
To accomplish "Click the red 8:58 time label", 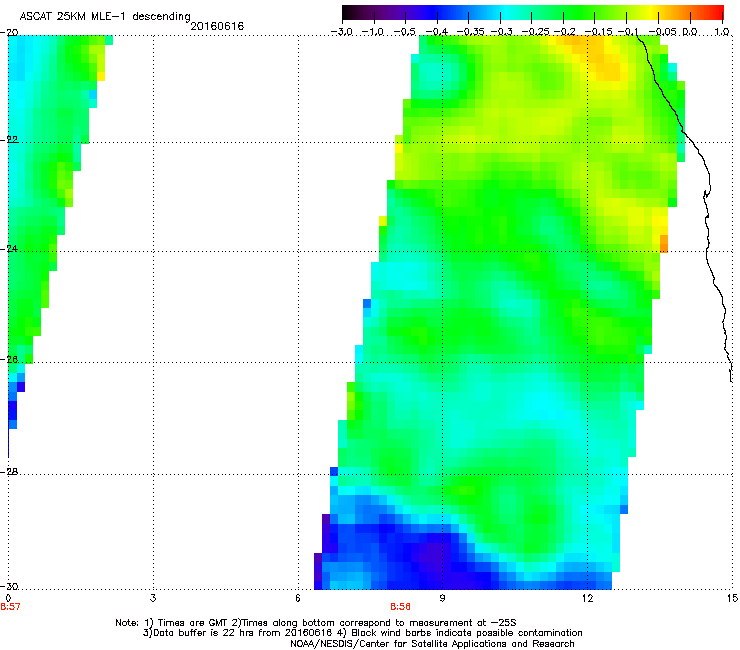I will [400, 607].
